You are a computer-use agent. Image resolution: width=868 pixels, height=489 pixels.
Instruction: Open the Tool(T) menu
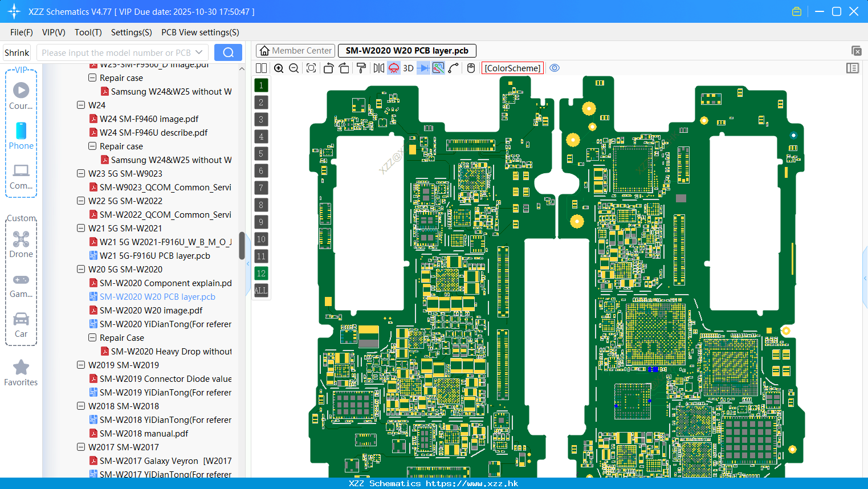click(88, 32)
